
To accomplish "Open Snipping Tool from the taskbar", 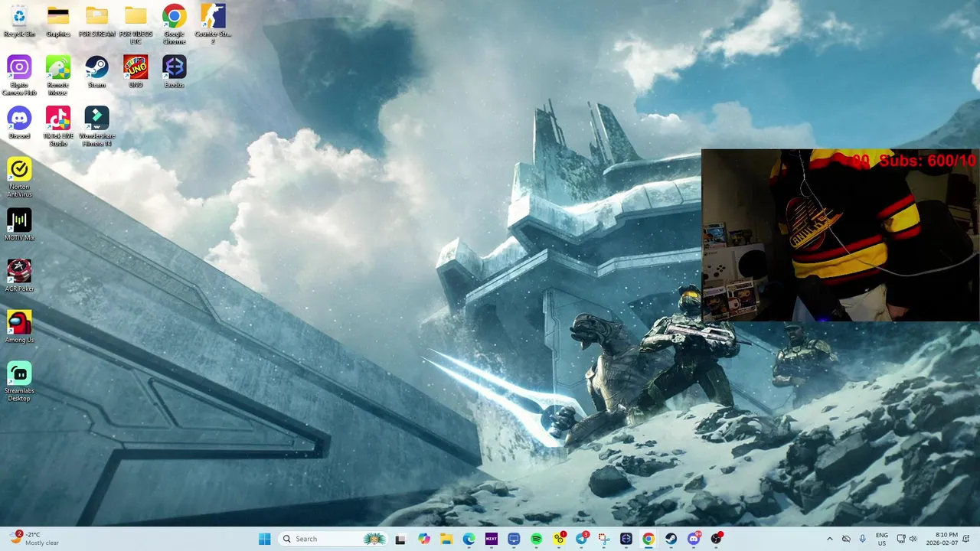I will pos(603,539).
